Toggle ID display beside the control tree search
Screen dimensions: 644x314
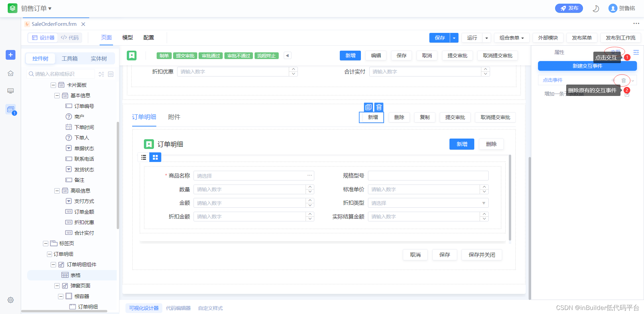[x=111, y=74]
